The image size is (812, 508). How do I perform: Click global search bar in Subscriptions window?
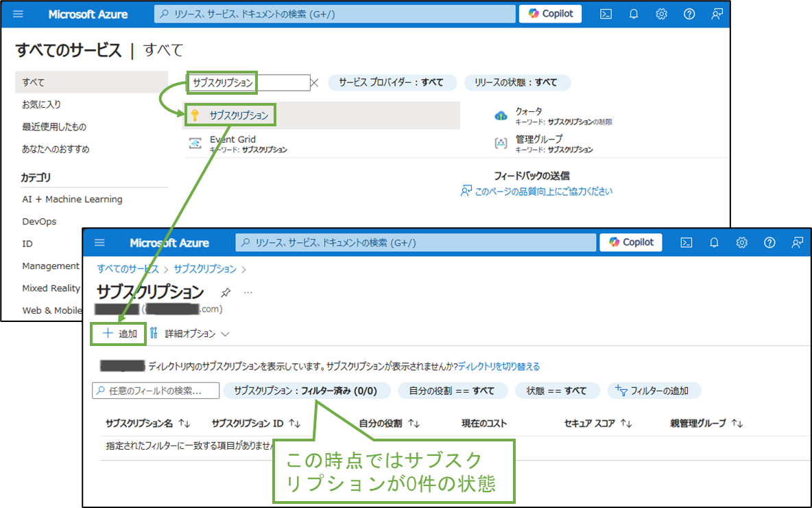pyautogui.click(x=416, y=242)
